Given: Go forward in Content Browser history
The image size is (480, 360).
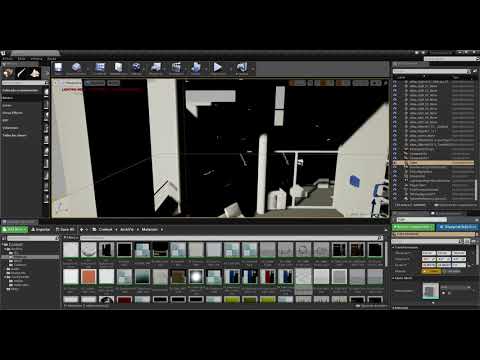Looking at the screenshot, I should pyautogui.click(x=87, y=230).
